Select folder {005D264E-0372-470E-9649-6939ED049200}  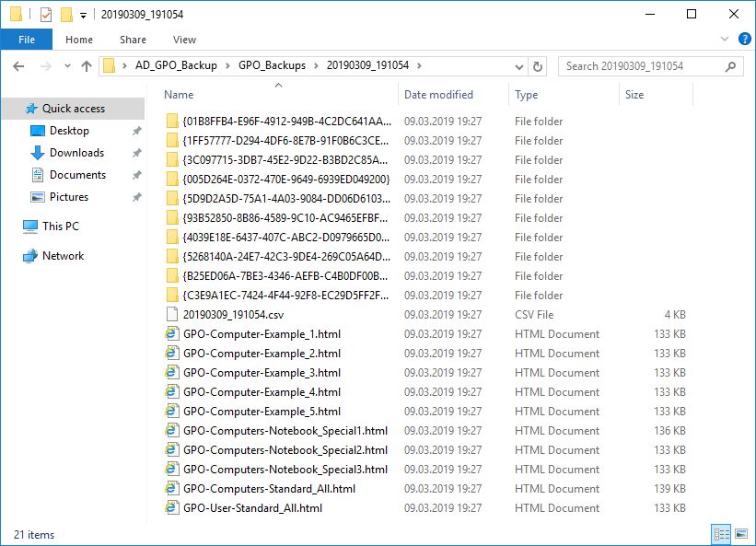tap(286, 180)
